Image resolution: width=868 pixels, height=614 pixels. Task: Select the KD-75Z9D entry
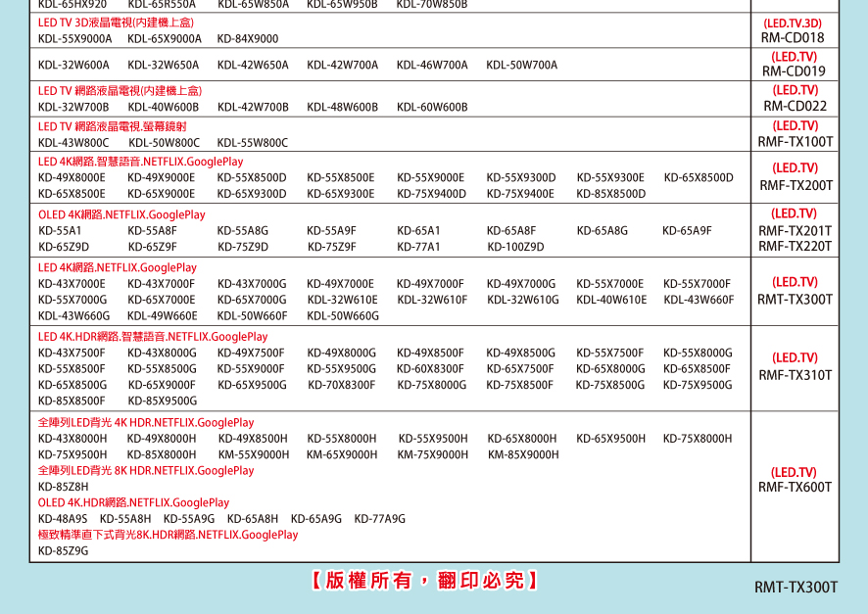(x=243, y=247)
